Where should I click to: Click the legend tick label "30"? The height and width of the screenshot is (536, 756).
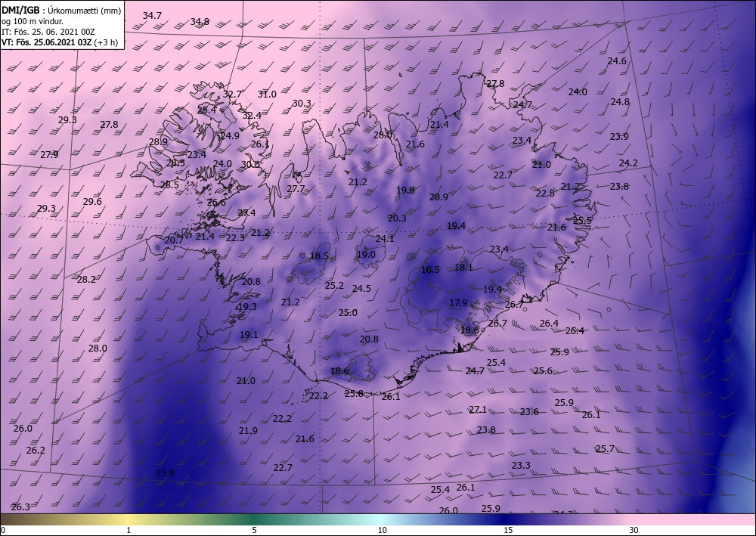click(634, 530)
